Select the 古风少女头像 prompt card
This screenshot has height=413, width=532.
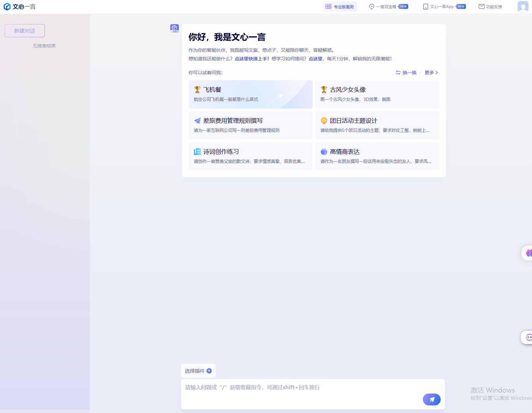[377, 94]
